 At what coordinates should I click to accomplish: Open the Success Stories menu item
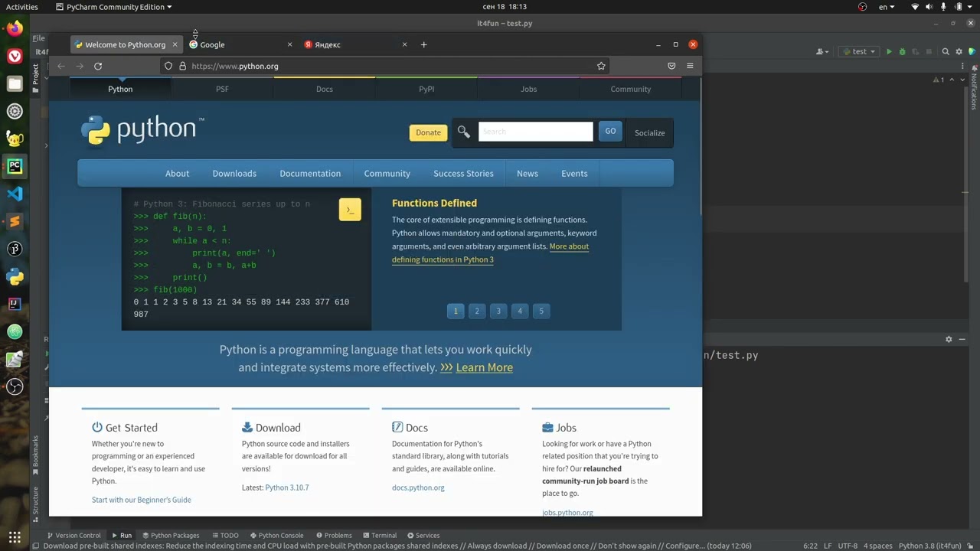463,174
